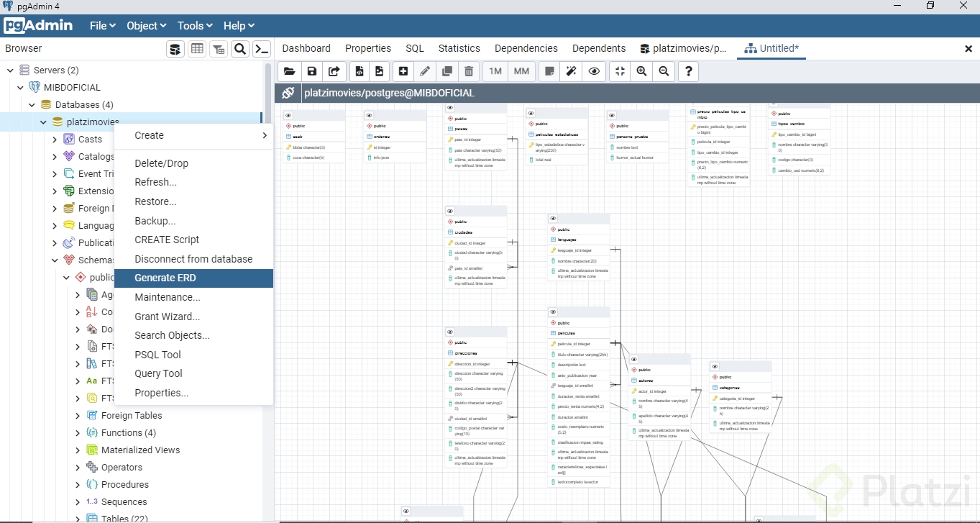Expand the Functions (4) node arrow

pyautogui.click(x=78, y=433)
